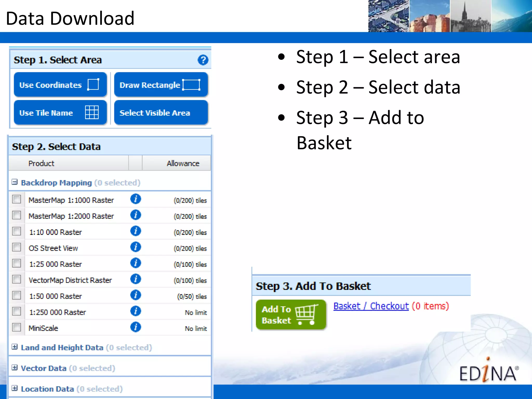Expand the Vector Data group
Viewport: 532px width, 399px height.
(15, 368)
